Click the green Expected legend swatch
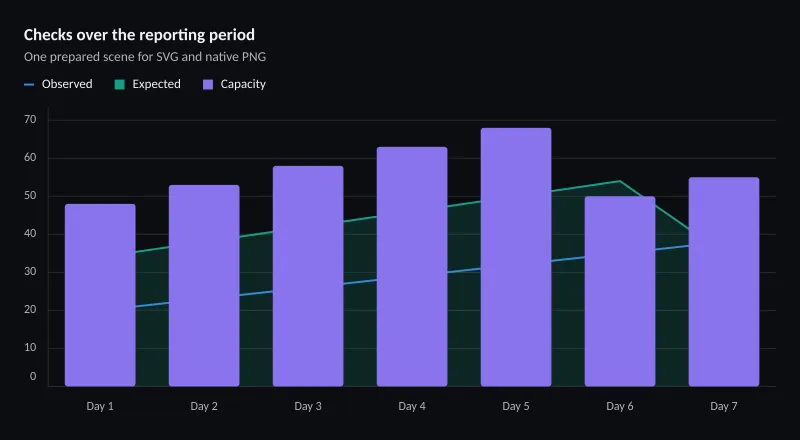800x440 pixels. [x=119, y=85]
